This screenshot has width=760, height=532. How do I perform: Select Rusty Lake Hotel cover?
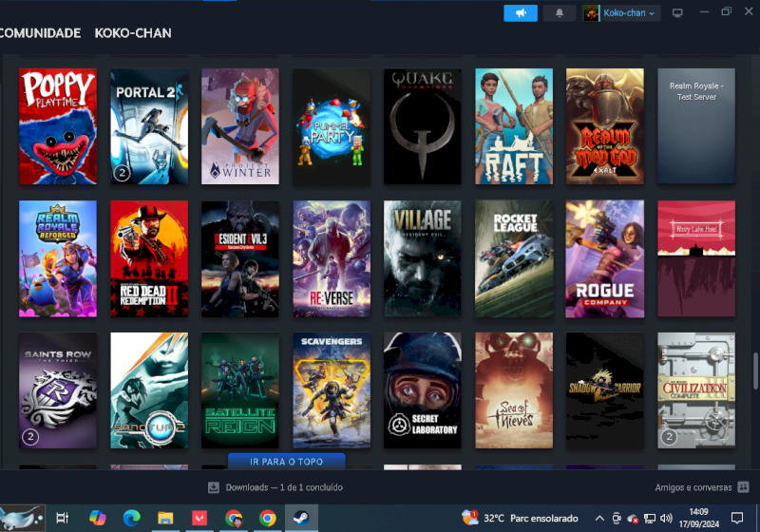696,258
